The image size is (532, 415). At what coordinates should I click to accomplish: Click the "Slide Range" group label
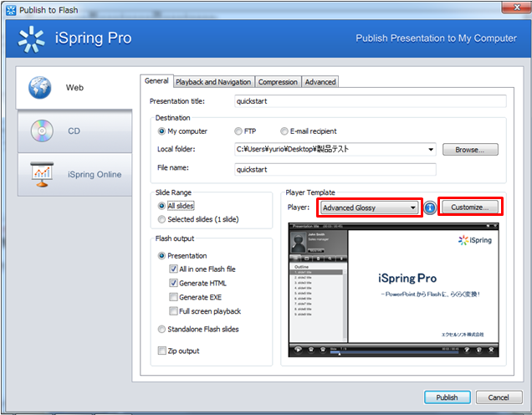pyautogui.click(x=173, y=192)
